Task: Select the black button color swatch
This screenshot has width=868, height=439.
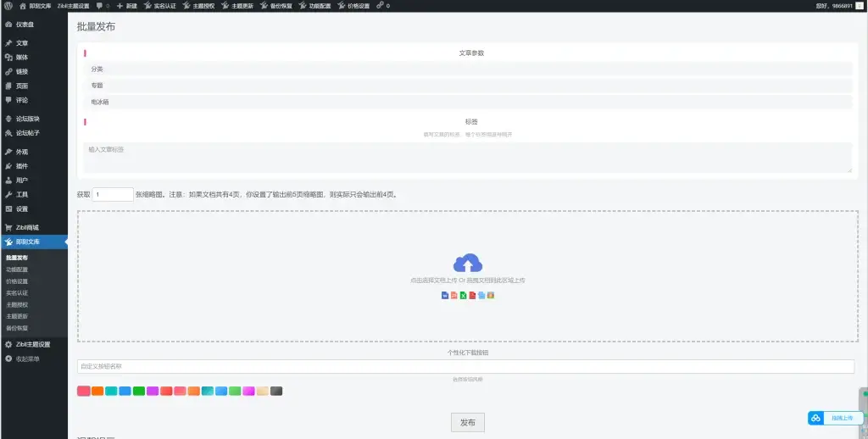Action: pos(276,391)
